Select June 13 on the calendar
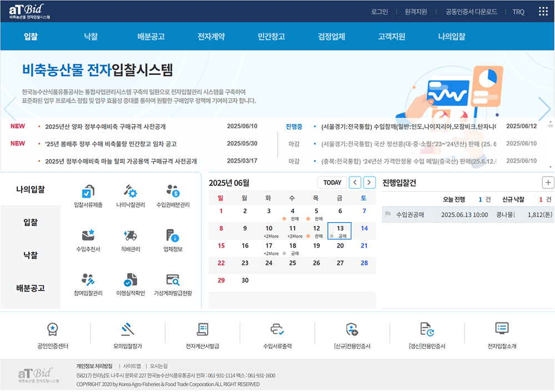Screen dimensions: 555x392 click(340, 231)
